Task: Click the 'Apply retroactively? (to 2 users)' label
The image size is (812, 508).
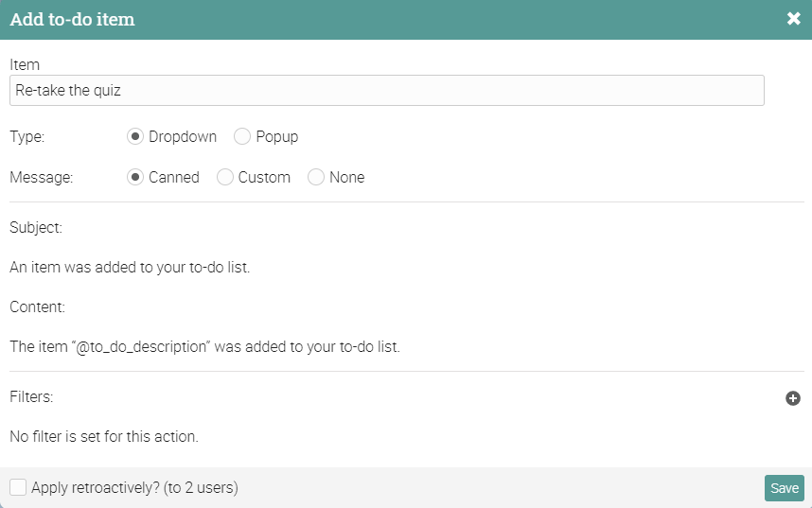Action: 134,488
